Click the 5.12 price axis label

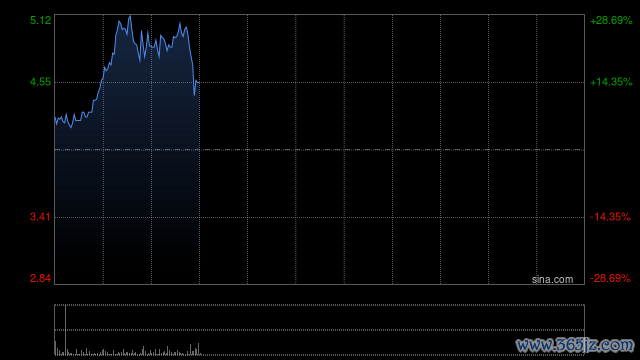[40, 20]
